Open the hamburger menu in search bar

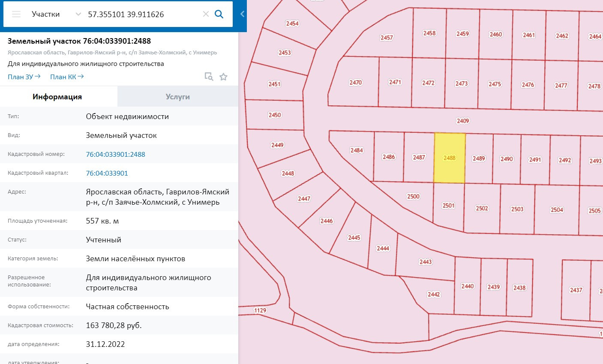(x=16, y=14)
